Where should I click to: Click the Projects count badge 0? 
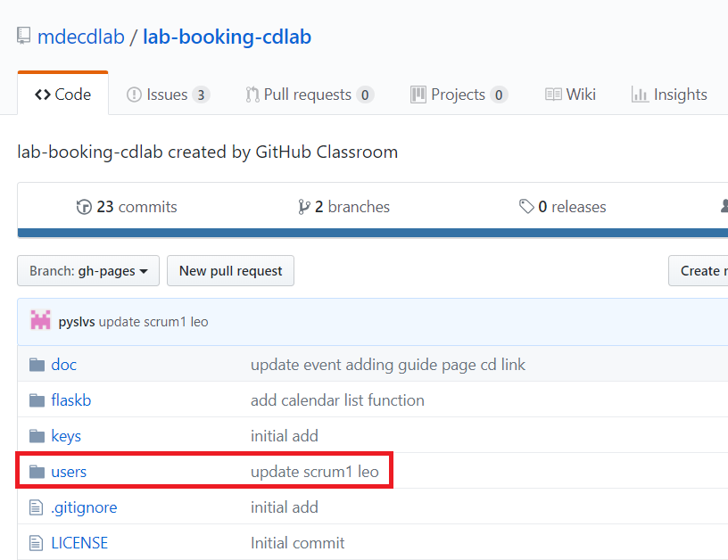499,95
